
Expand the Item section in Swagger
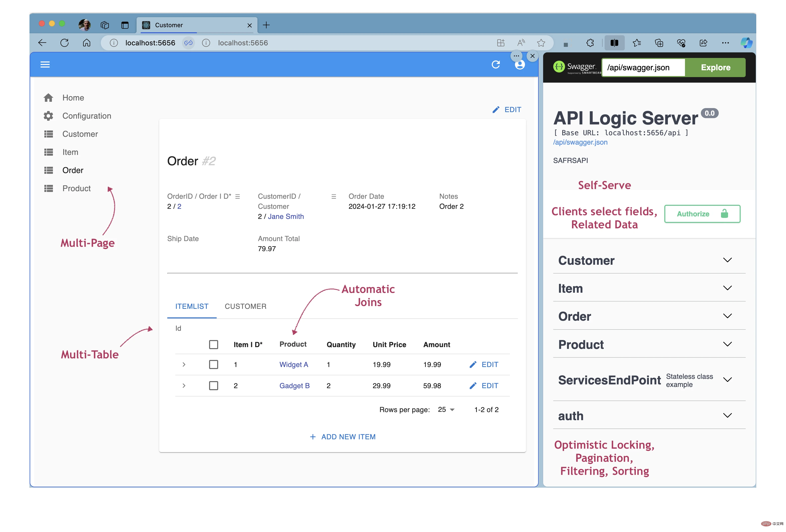[x=649, y=288]
